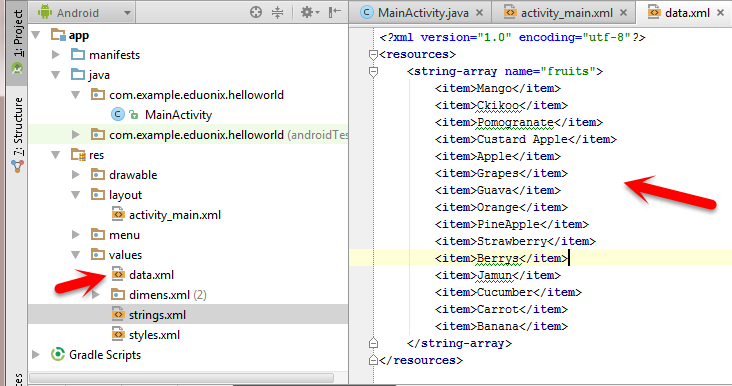Expand the drawable folder
This screenshot has height=386, width=732.
tap(76, 175)
